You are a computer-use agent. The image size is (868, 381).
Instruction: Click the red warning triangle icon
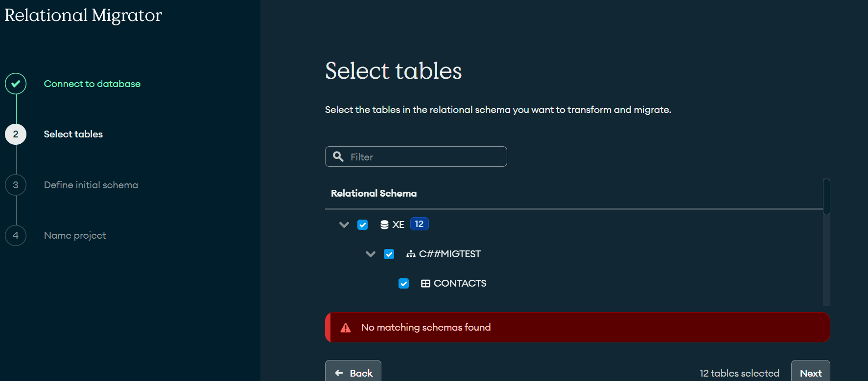[x=346, y=328]
